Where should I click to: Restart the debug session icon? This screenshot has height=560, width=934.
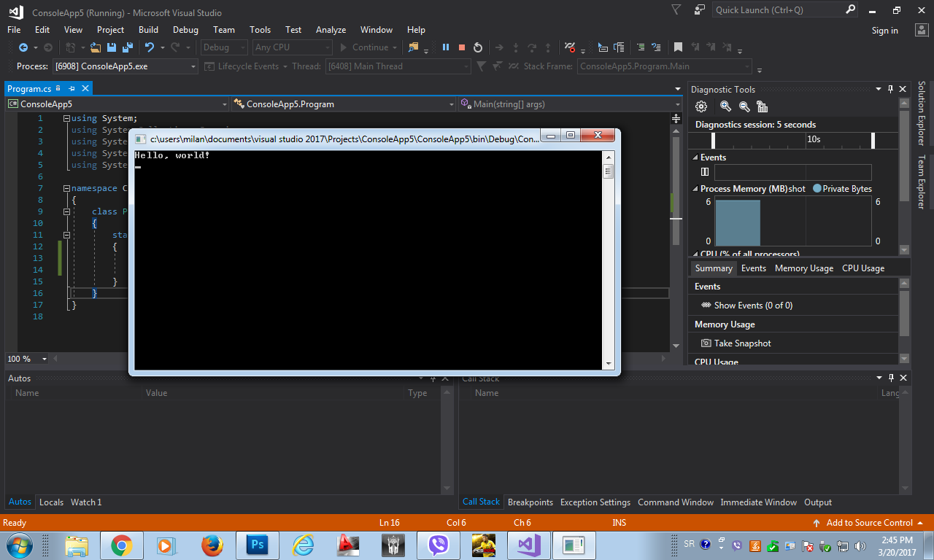pos(478,47)
